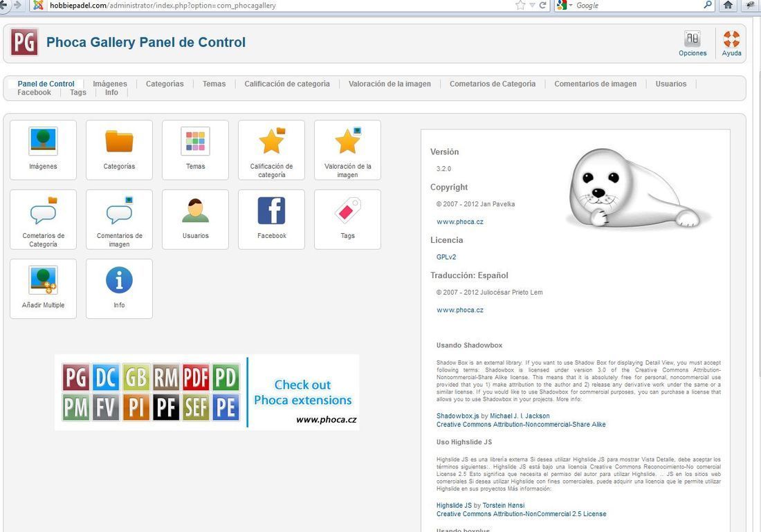Image resolution: width=761 pixels, height=532 pixels.
Task: Go to the Categorías menu item
Action: (165, 84)
